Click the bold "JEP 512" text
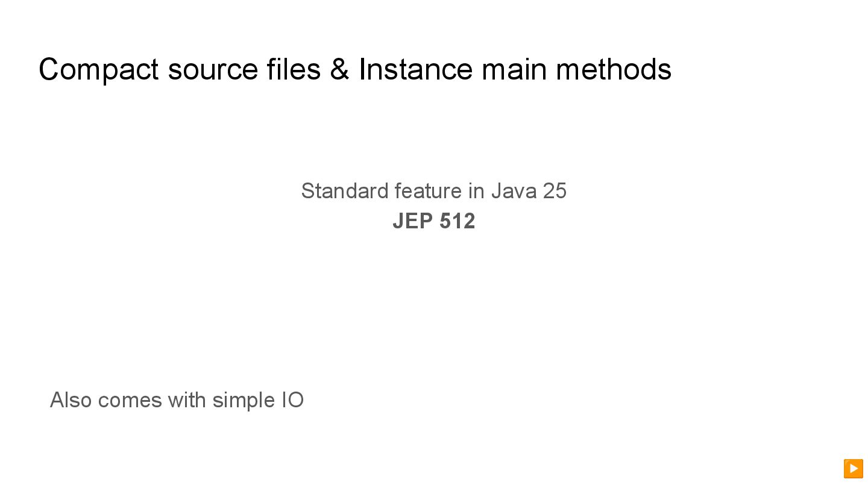 [433, 221]
